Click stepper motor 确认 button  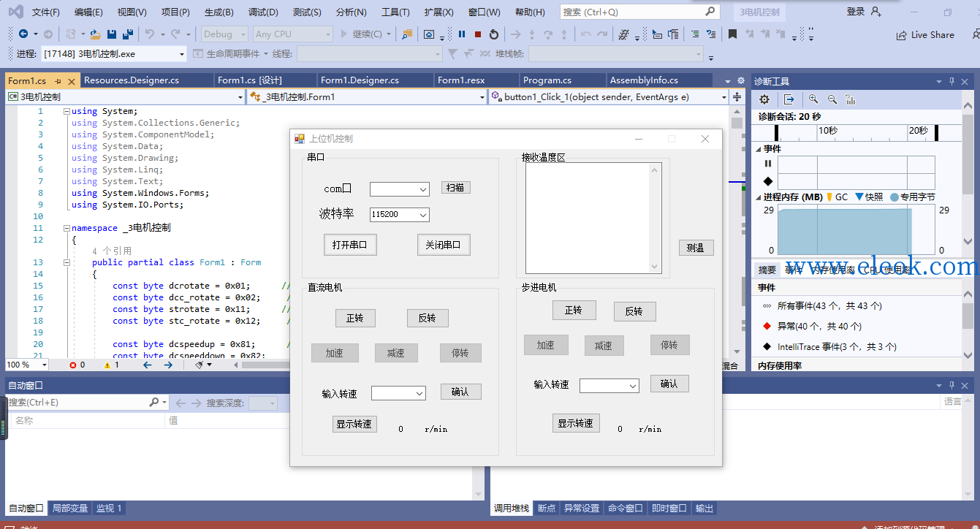(669, 384)
